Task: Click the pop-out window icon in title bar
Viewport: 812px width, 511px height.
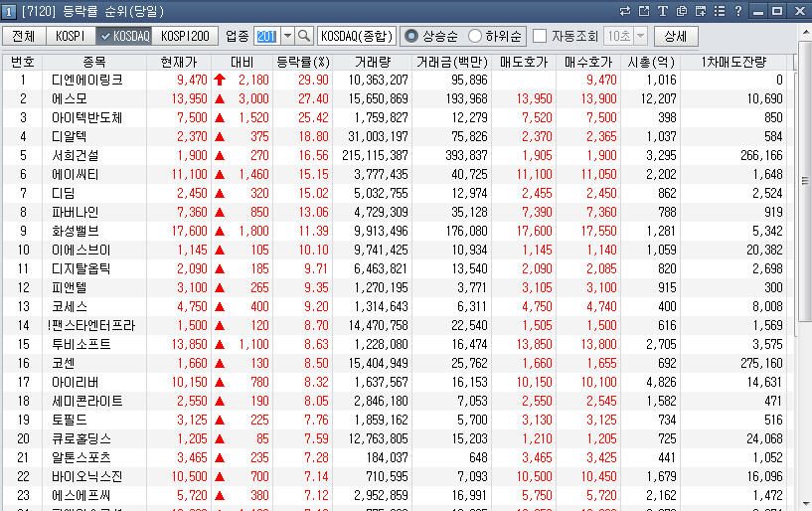Action: (643, 11)
